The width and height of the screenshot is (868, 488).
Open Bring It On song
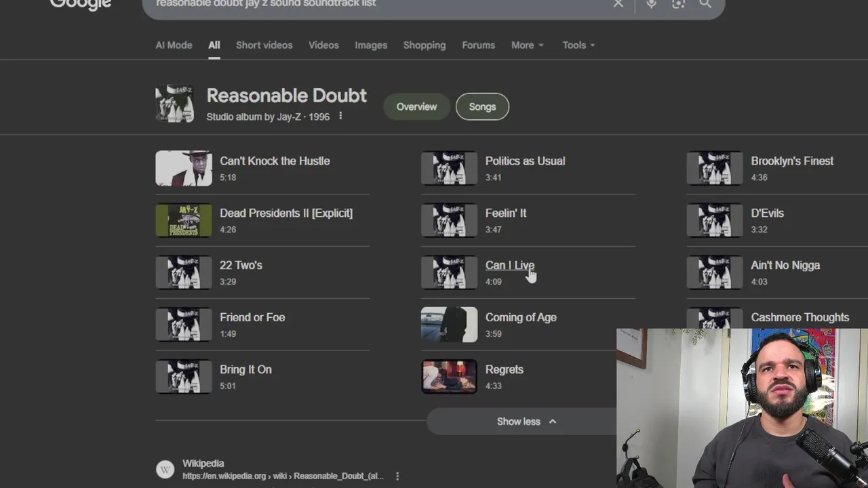[x=245, y=369]
